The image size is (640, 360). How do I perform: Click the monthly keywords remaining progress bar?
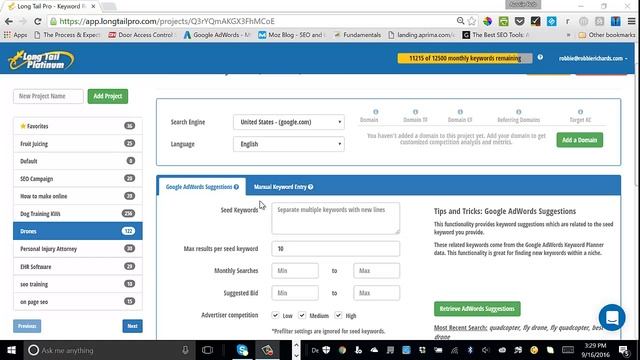[x=465, y=58]
